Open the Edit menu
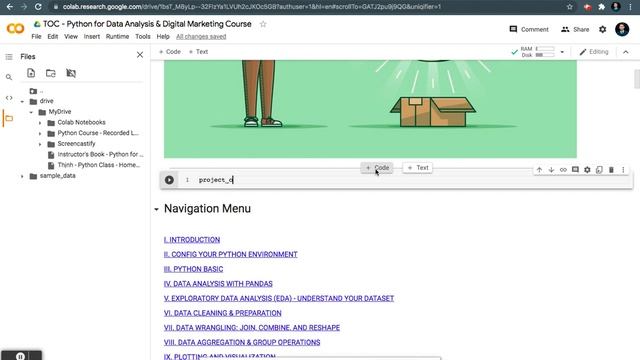Viewport: 640px width, 360px height. click(53, 36)
